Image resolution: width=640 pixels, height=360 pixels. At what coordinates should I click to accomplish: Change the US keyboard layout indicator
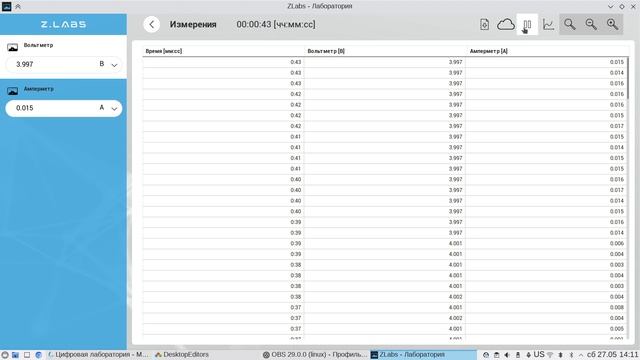coord(539,354)
